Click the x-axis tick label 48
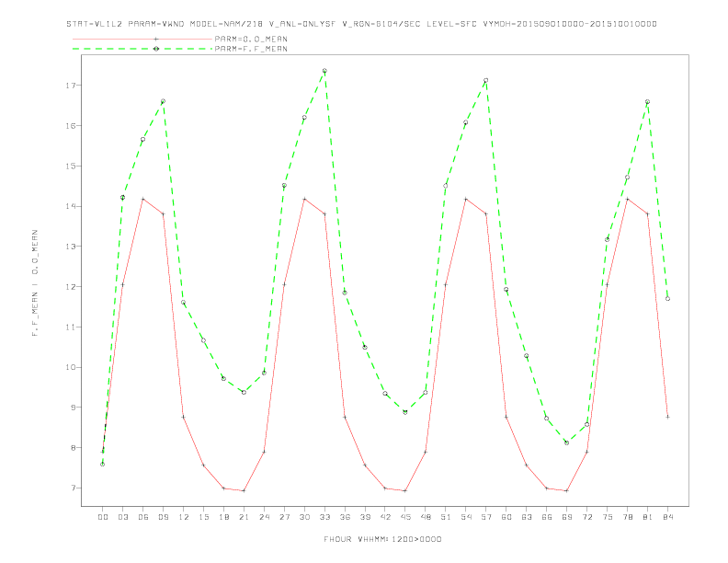 (x=426, y=517)
